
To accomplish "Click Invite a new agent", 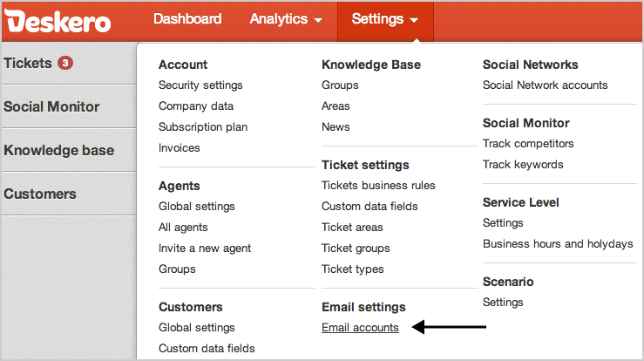I will (205, 249).
